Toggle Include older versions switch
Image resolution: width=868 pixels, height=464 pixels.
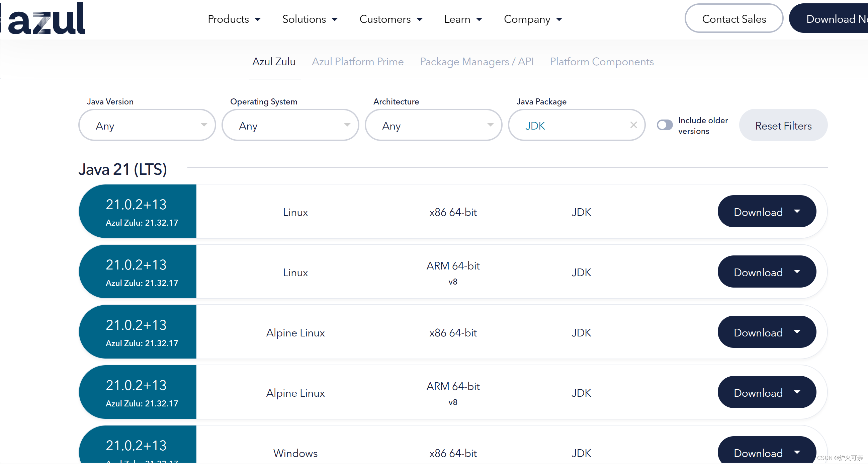pyautogui.click(x=664, y=125)
